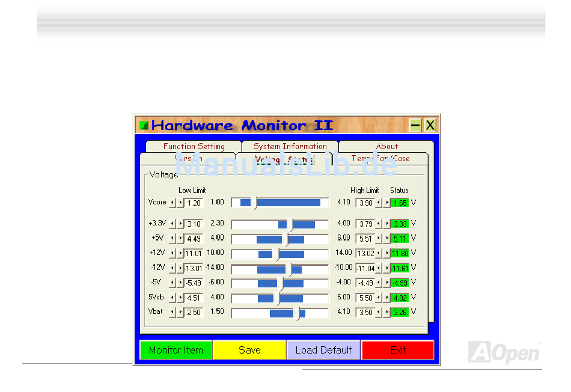
Task: Click the -12V low limit field -13.01
Action: 194,268
